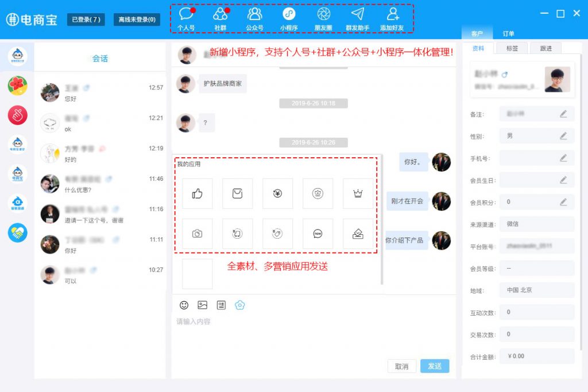Go to the 小程序 mini program section

289,19
